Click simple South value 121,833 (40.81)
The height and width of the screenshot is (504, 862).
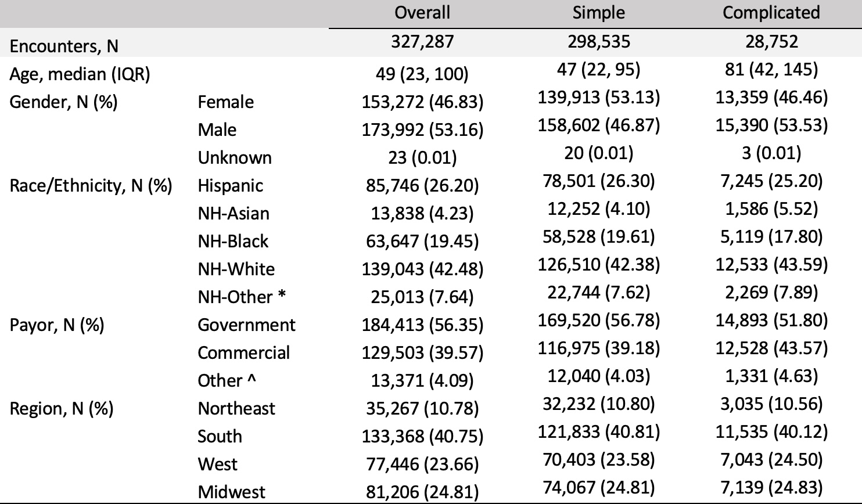pyautogui.click(x=599, y=431)
